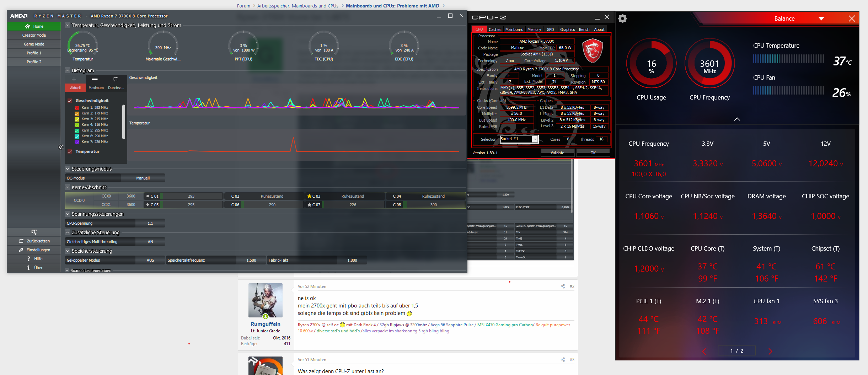
Task: Open the gear settings in MSI panel
Action: (622, 18)
